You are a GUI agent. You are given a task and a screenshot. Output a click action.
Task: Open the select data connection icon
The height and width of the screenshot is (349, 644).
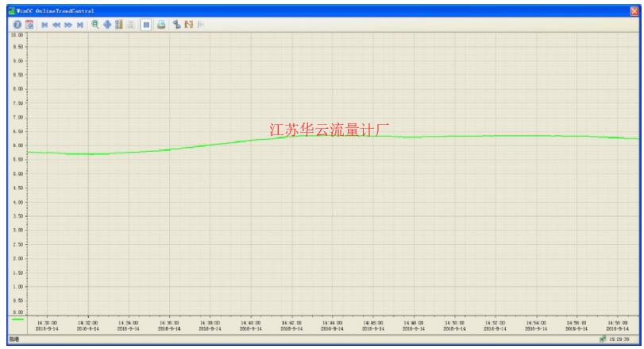click(176, 25)
